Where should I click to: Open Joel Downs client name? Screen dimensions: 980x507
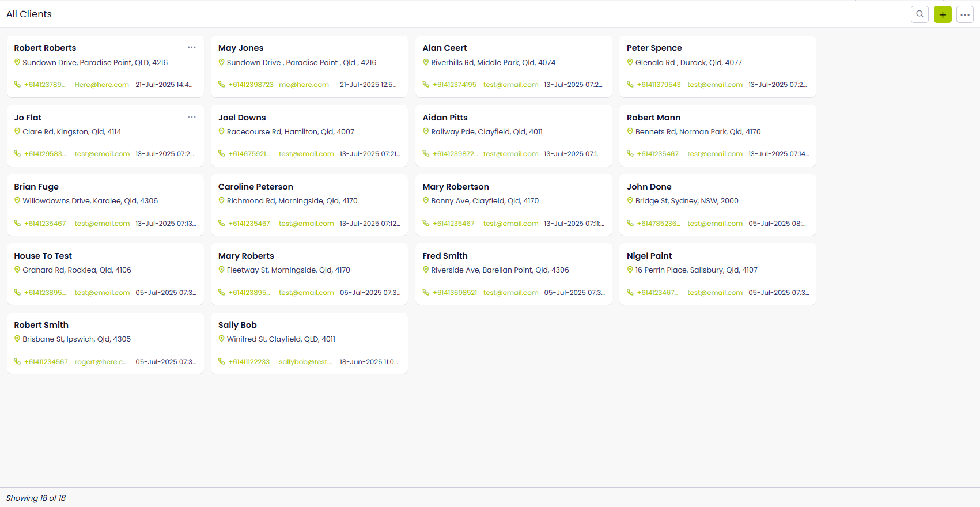(x=242, y=118)
